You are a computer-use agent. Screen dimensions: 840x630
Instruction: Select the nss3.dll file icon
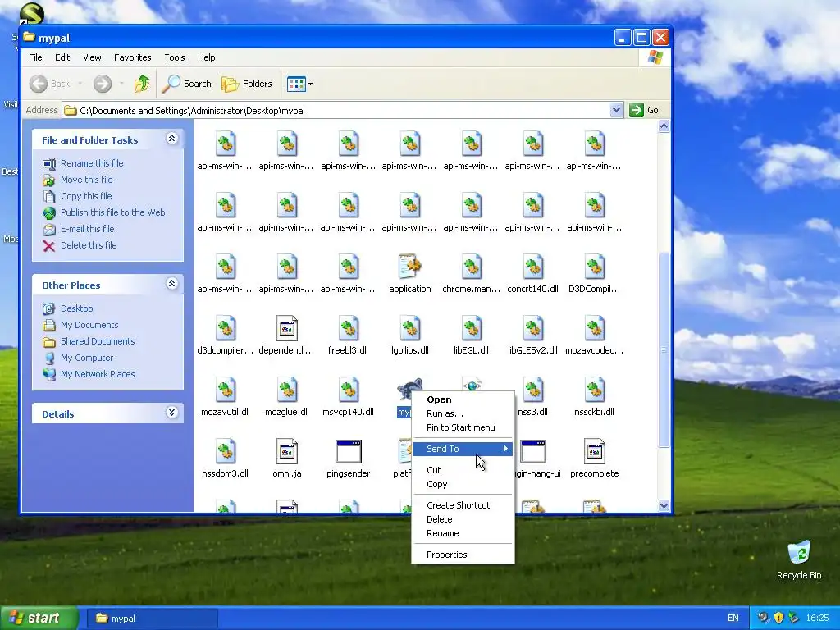tap(533, 390)
